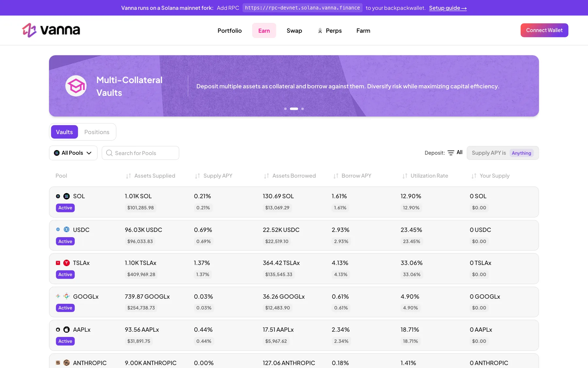Open the All Pools dropdown

(x=73, y=153)
